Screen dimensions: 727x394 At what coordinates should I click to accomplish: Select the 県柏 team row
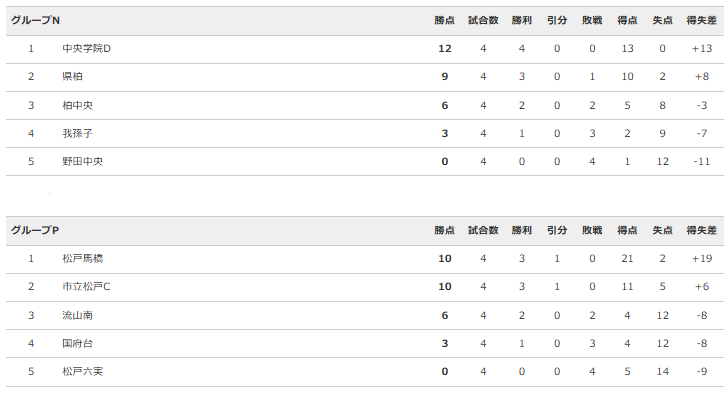[364, 77]
